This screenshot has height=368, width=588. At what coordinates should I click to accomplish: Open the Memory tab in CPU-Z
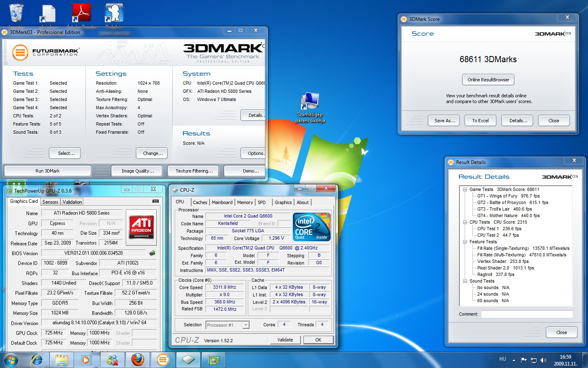coord(245,202)
